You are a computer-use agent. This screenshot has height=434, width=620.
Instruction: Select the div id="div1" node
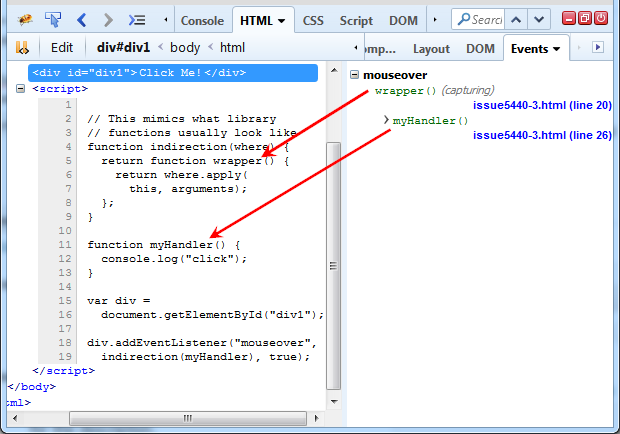(x=173, y=73)
